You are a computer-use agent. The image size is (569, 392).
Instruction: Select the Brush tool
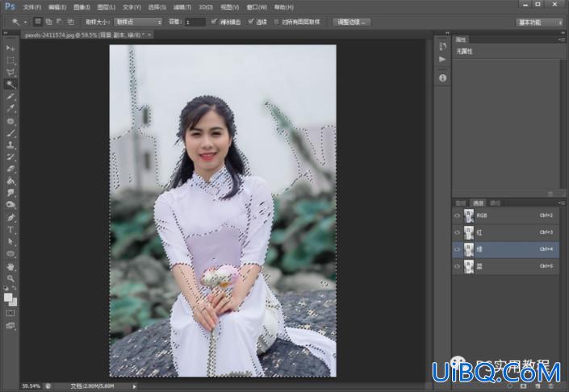[10, 133]
